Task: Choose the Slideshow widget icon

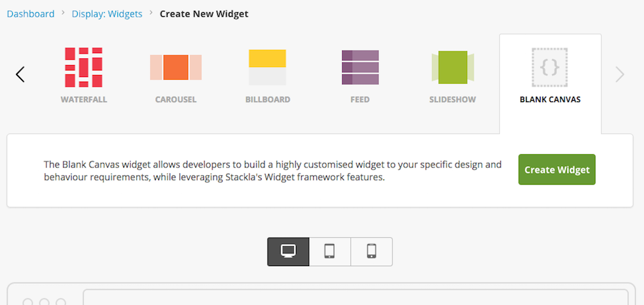Action: 452,67
